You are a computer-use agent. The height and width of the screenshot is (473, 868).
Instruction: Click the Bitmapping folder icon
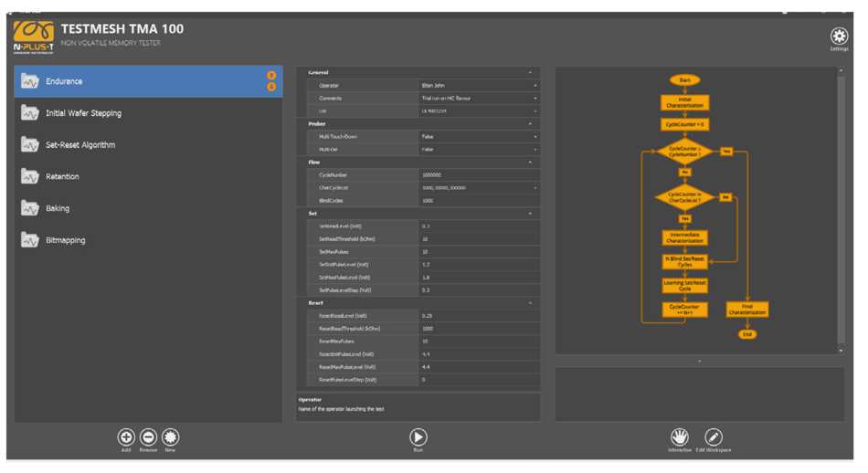point(29,240)
